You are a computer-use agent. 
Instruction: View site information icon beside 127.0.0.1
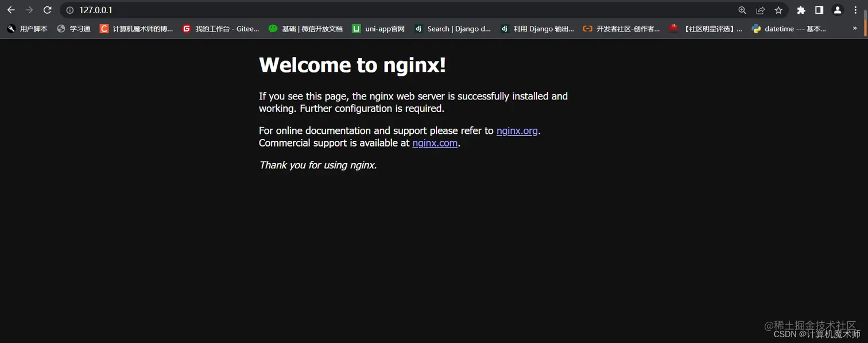click(70, 10)
